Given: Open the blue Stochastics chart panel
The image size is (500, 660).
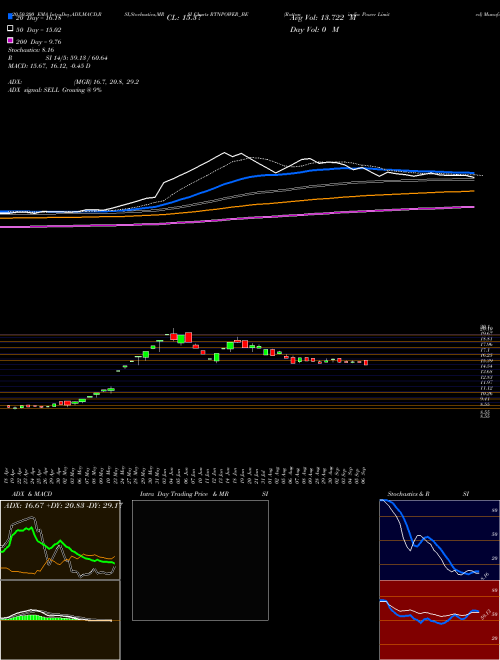Looking at the screenshot, I should (439, 540).
